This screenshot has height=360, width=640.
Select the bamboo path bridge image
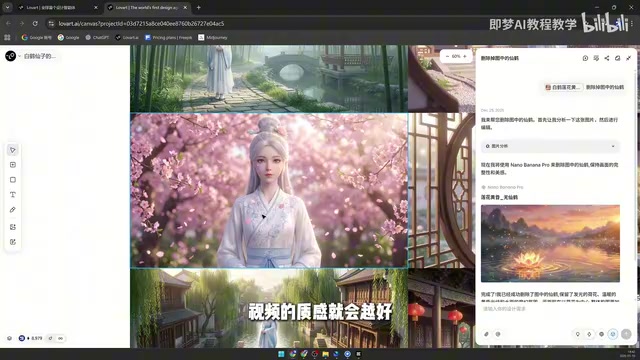click(x=269, y=78)
